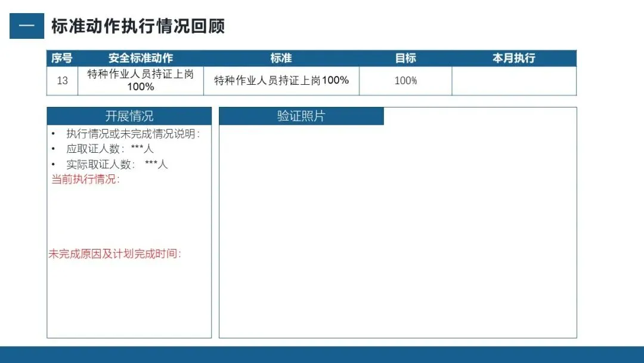Select the 标准 column header

(x=281, y=59)
